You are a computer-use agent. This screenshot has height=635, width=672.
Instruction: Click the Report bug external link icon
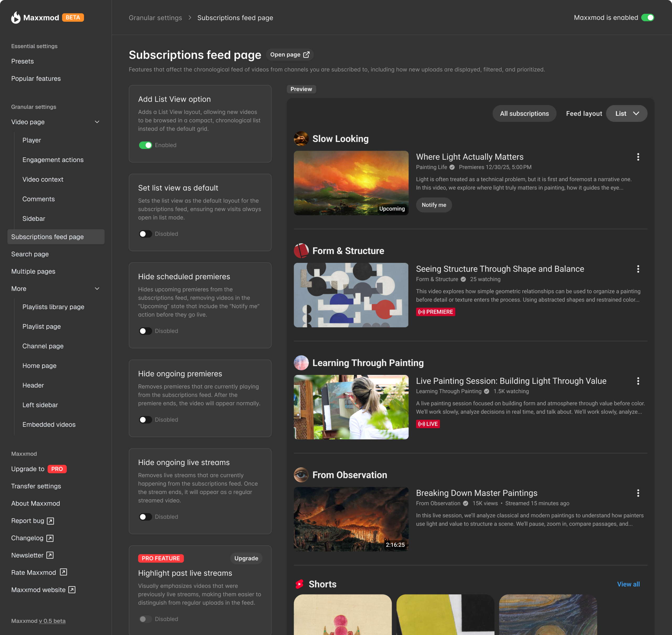pyautogui.click(x=50, y=521)
